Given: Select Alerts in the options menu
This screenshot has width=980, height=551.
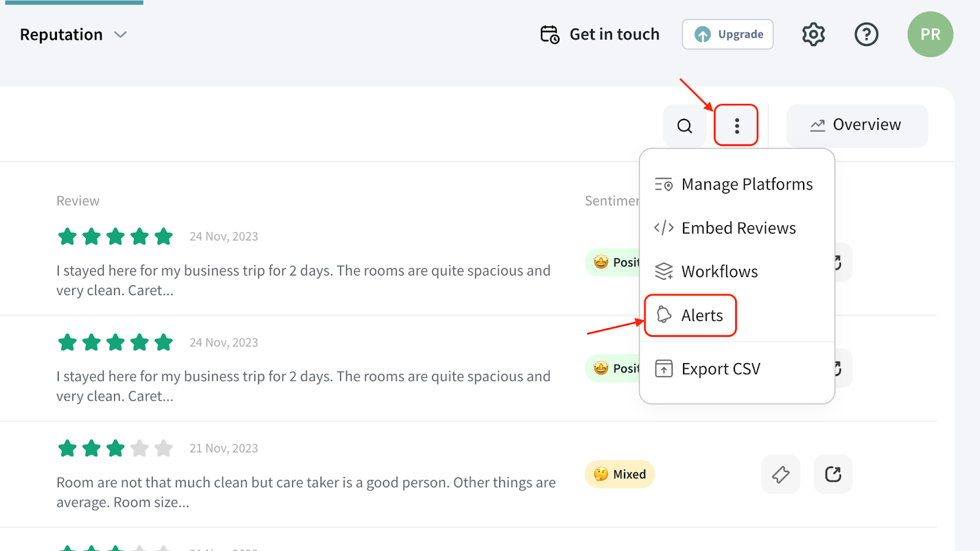Looking at the screenshot, I should (701, 315).
